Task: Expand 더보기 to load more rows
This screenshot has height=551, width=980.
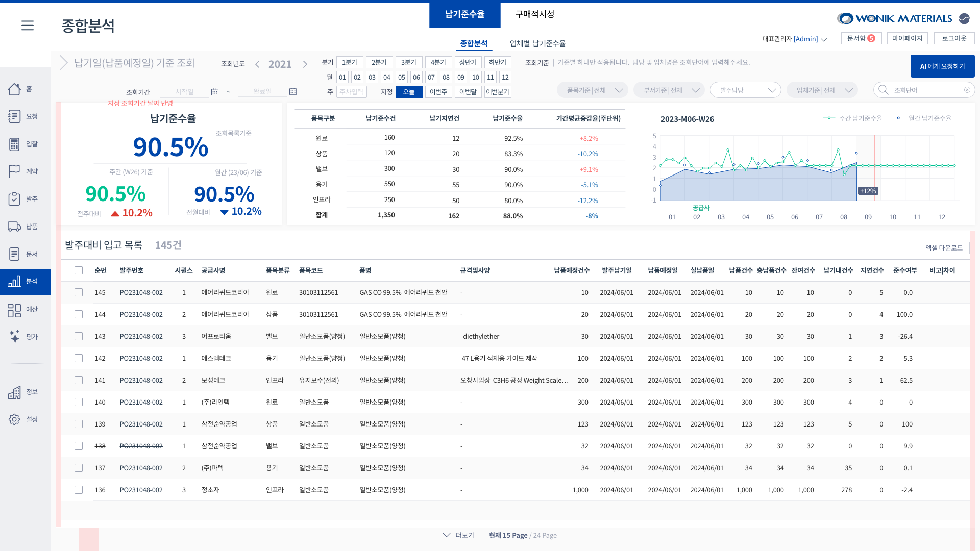Action: click(458, 535)
